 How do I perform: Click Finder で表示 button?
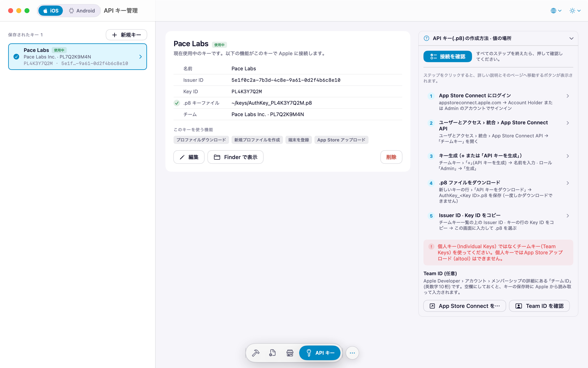235,157
